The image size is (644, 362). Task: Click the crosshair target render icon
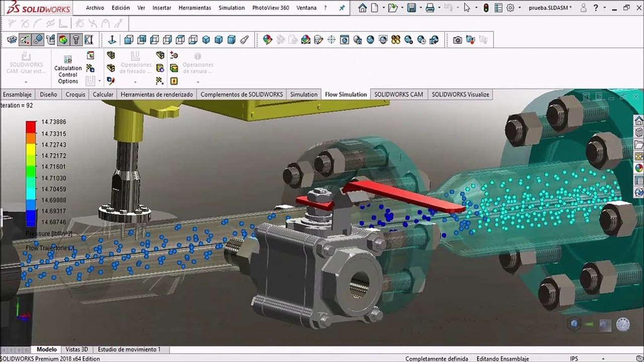click(332, 40)
